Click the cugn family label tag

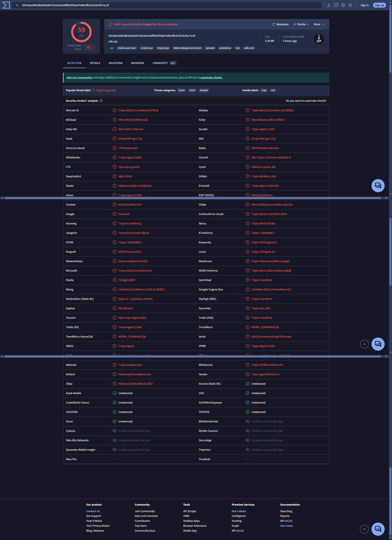click(x=264, y=90)
